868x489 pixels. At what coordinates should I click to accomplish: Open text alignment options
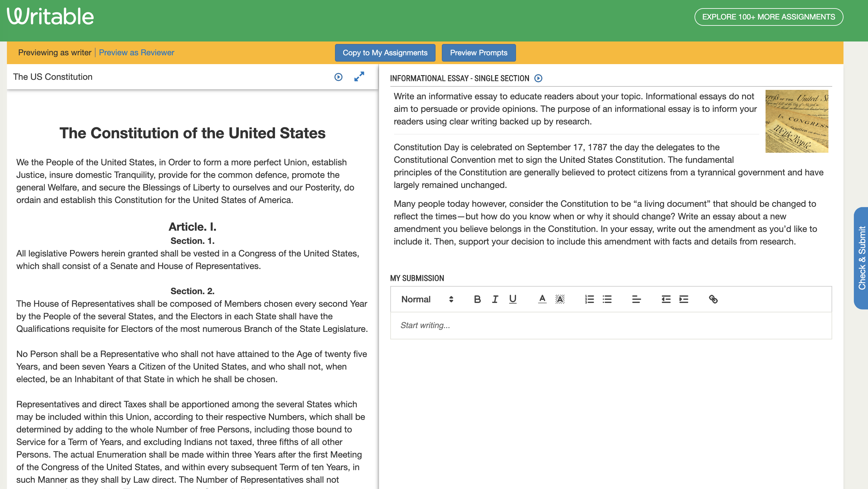[636, 299]
